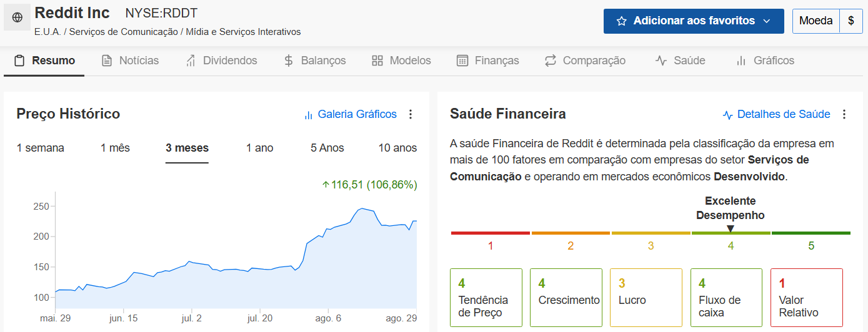Viewport: 868px width, 332px height.
Task: Select the dollar sign currency option
Action: click(851, 21)
